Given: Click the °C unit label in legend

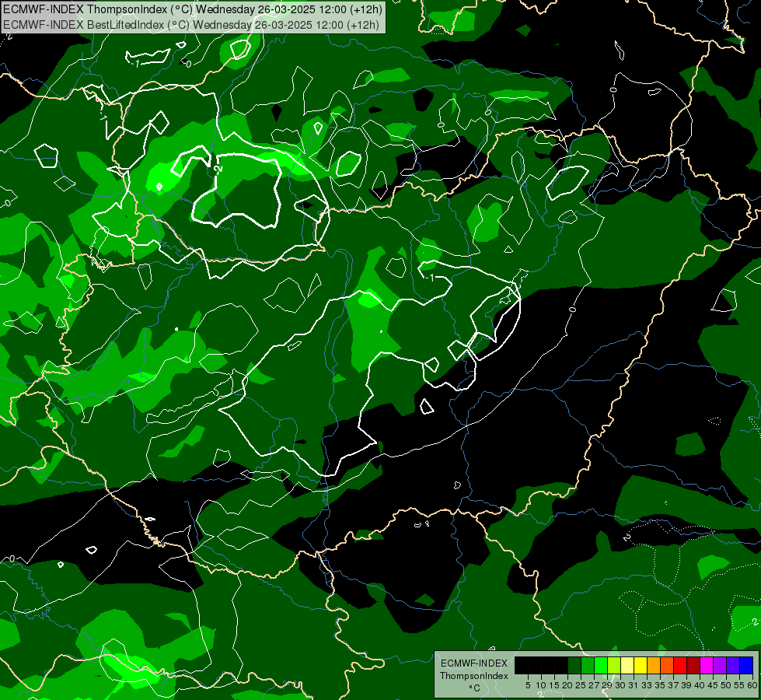Looking at the screenshot, I should click(x=474, y=688).
